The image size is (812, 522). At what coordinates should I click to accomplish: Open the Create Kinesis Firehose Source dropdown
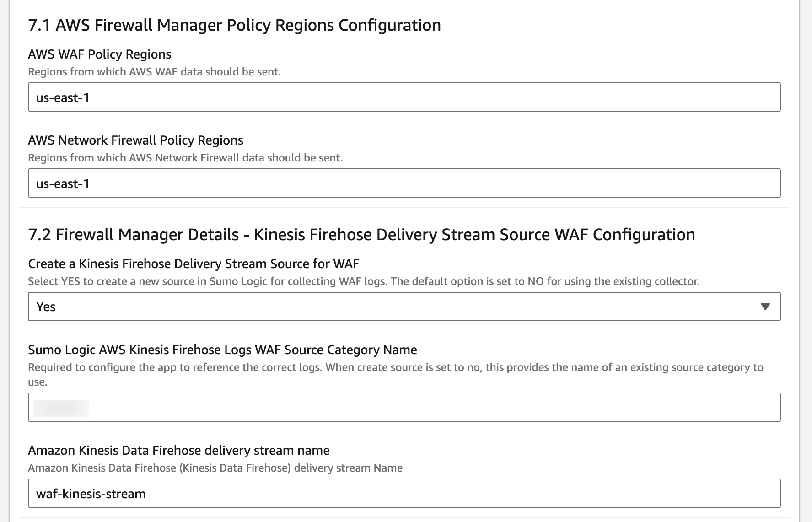(x=403, y=307)
